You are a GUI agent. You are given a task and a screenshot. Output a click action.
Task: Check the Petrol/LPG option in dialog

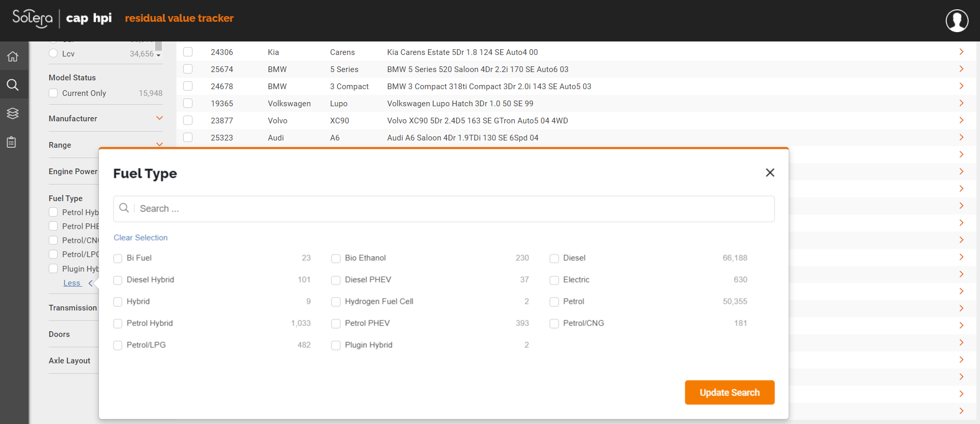118,345
